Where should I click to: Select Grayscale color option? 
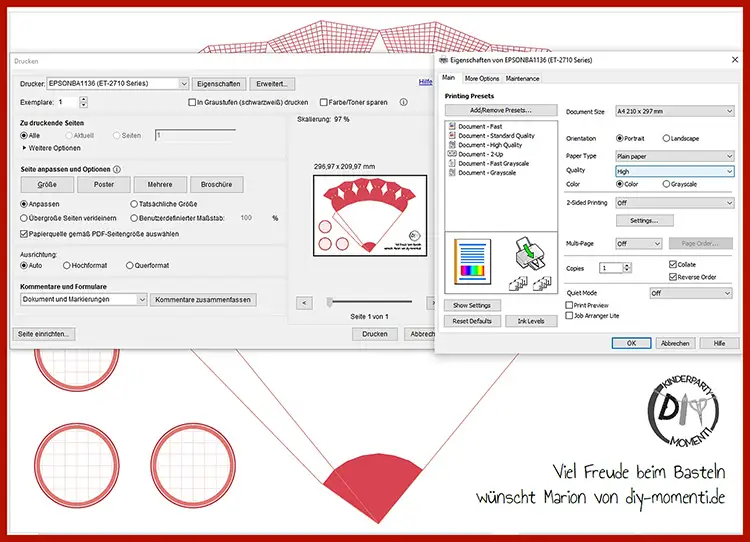(666, 184)
